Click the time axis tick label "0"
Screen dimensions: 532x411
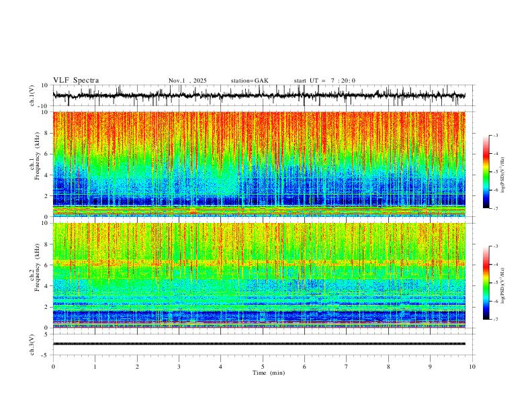click(53, 367)
